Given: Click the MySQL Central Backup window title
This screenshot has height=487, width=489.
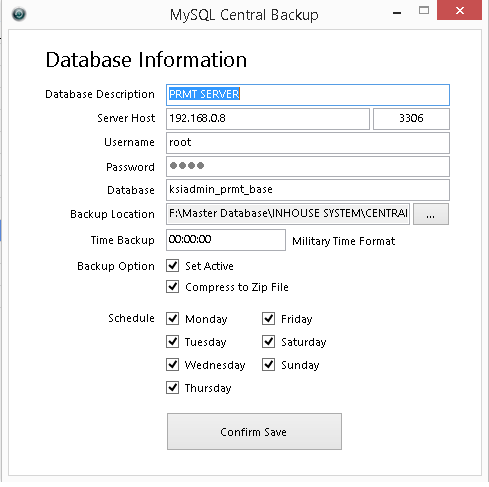Looking at the screenshot, I should tap(244, 15).
